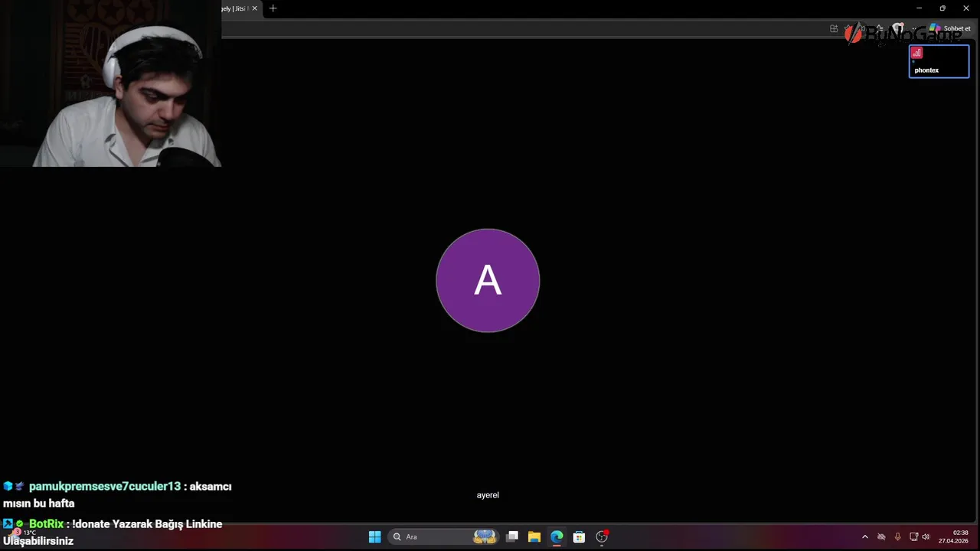The image size is (980, 551).
Task: Open OBS Studio from the taskbar
Action: (602, 536)
